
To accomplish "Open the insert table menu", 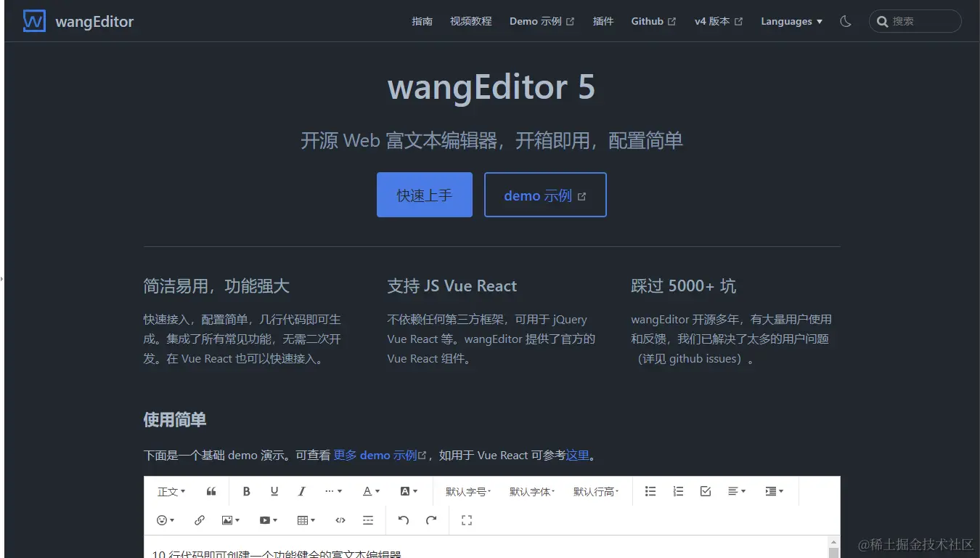I will pos(306,520).
